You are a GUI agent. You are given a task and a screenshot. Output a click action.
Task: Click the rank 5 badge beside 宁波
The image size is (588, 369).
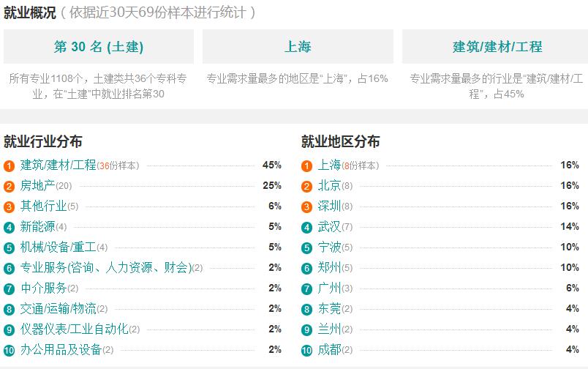[306, 248]
